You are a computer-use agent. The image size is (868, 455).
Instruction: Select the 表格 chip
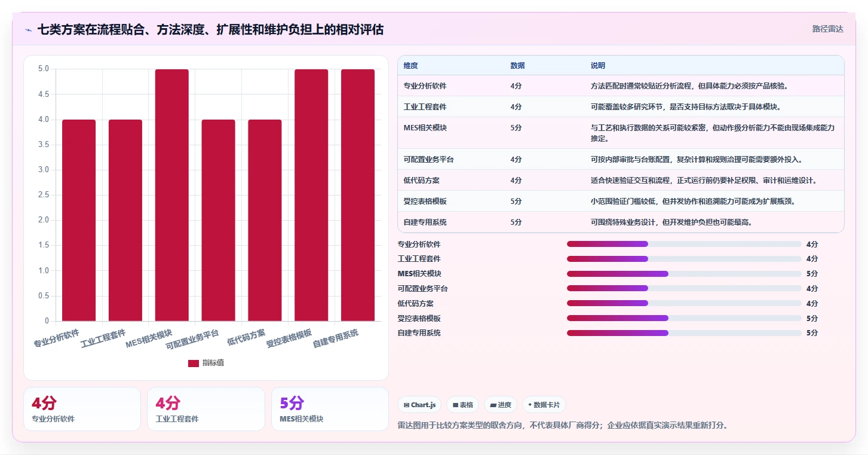click(x=463, y=405)
